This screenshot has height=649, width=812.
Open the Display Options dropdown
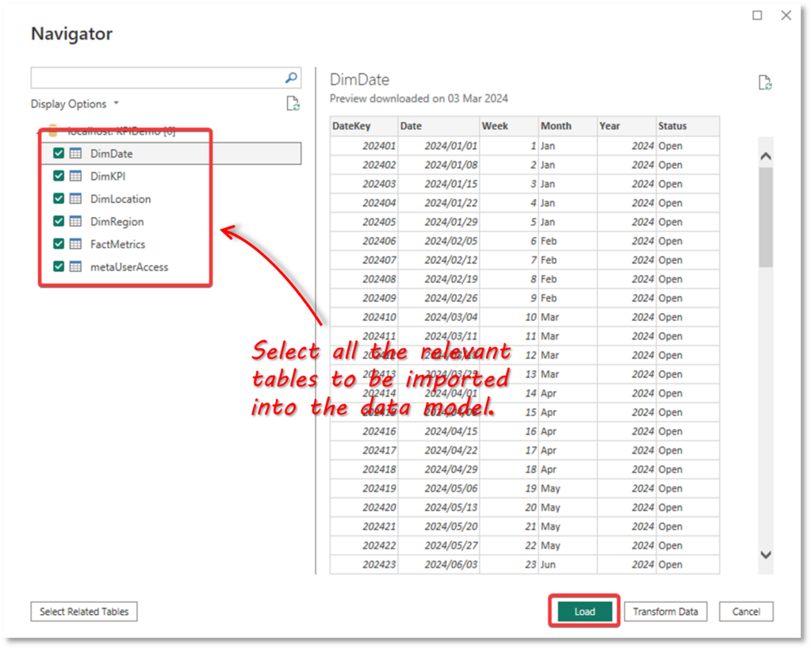pos(115,103)
